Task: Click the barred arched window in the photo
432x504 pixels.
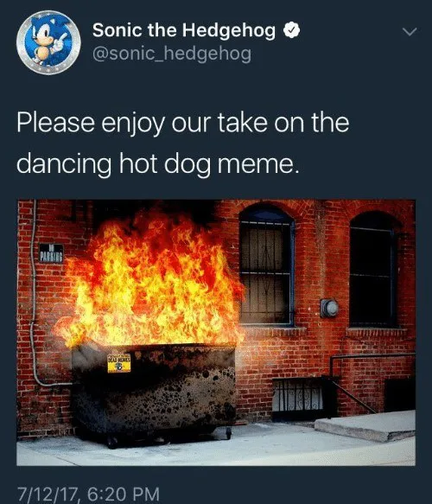Action: (267, 265)
